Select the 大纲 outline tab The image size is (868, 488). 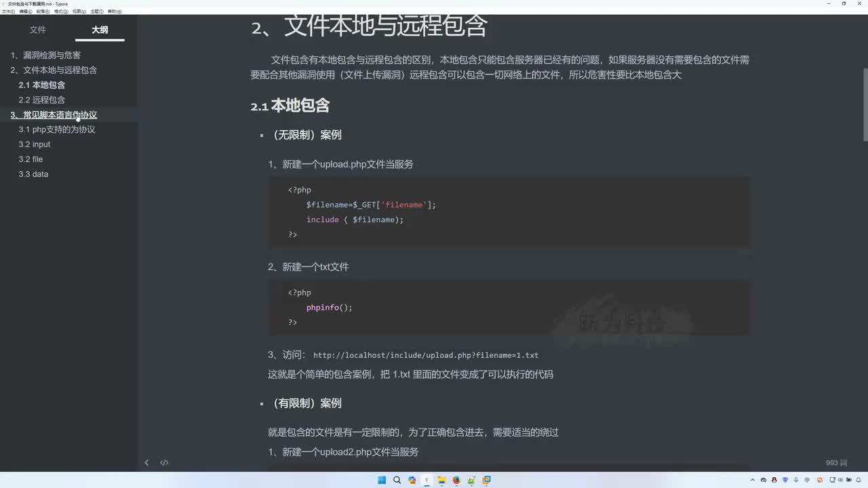pyautogui.click(x=100, y=30)
